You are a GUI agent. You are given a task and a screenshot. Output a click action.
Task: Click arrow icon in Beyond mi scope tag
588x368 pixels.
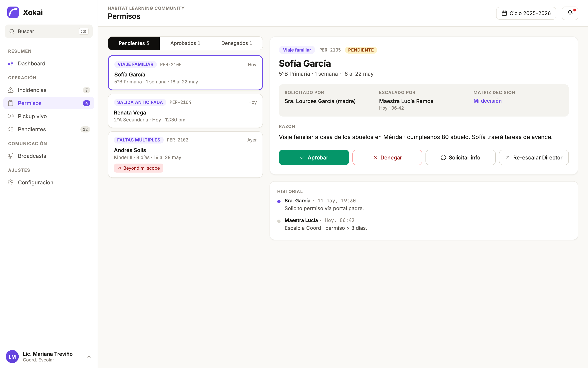tap(119, 168)
